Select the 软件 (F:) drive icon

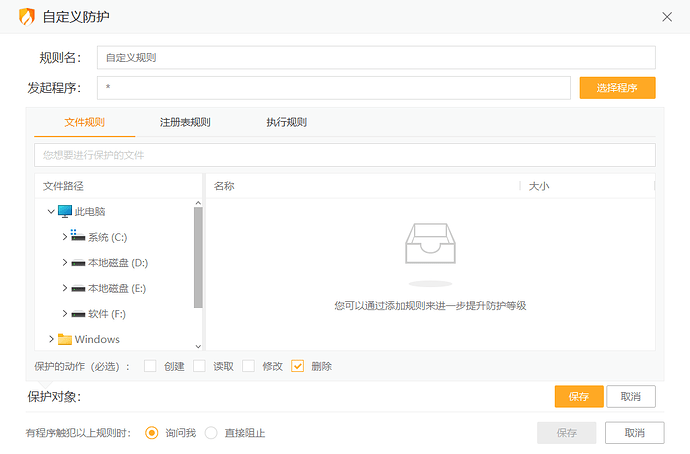(x=78, y=314)
